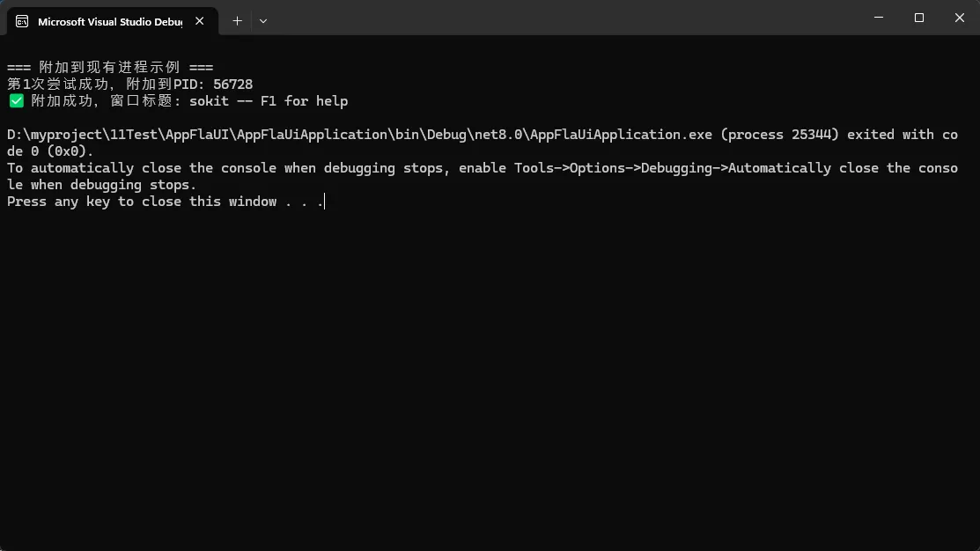
Task: Click the 'sokit -- F1 for help' text
Action: point(269,101)
